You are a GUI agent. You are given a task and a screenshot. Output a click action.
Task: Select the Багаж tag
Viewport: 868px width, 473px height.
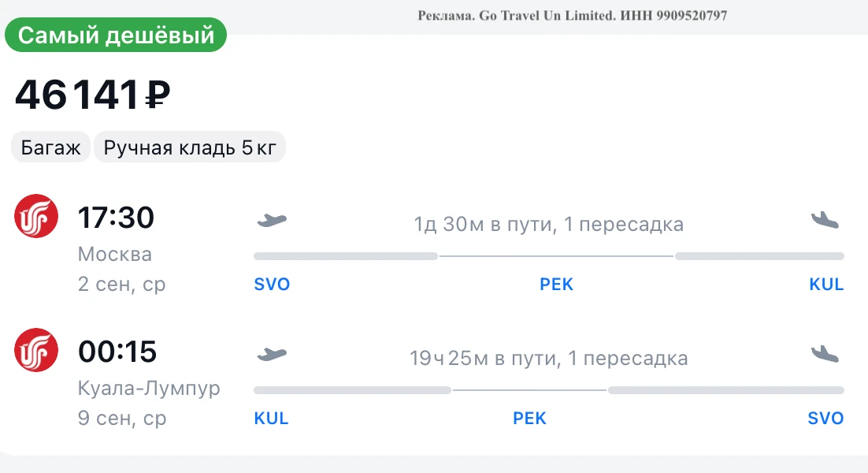pyautogui.click(x=50, y=147)
